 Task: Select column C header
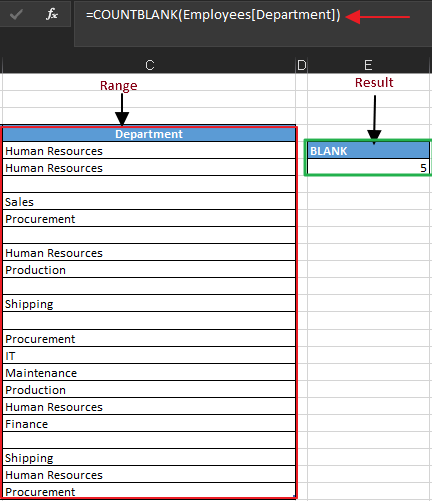[x=149, y=65]
